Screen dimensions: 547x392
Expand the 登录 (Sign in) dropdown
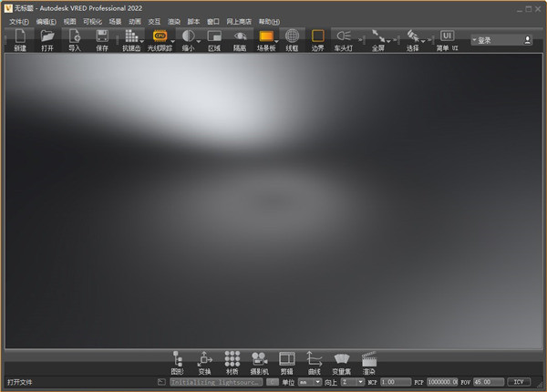point(502,40)
